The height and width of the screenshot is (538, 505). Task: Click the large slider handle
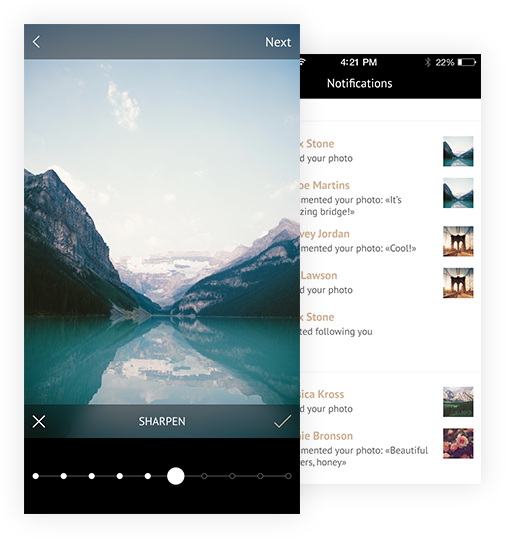pyautogui.click(x=176, y=476)
